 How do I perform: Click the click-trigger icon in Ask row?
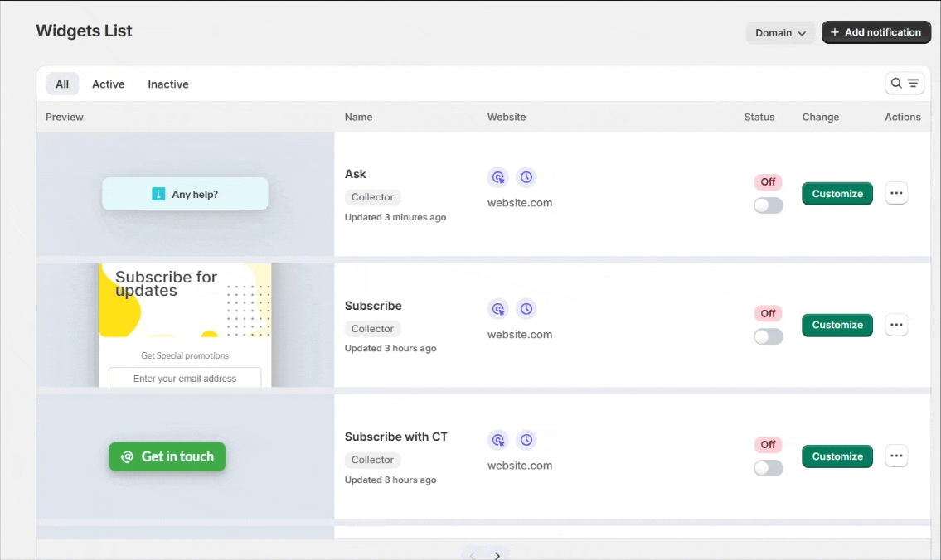point(497,177)
